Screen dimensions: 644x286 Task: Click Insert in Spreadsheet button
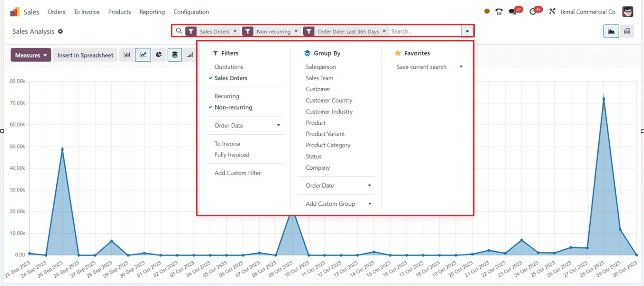coord(85,55)
